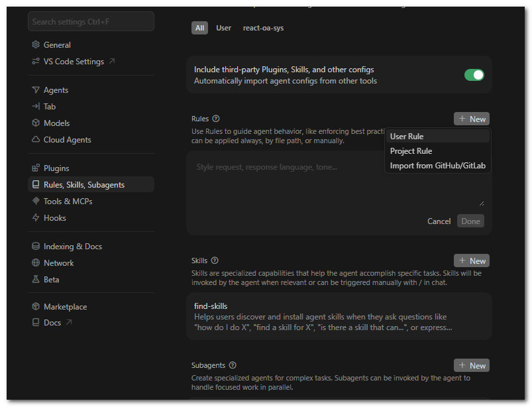
Task: Click the help icon next to Skills
Action: tap(215, 261)
